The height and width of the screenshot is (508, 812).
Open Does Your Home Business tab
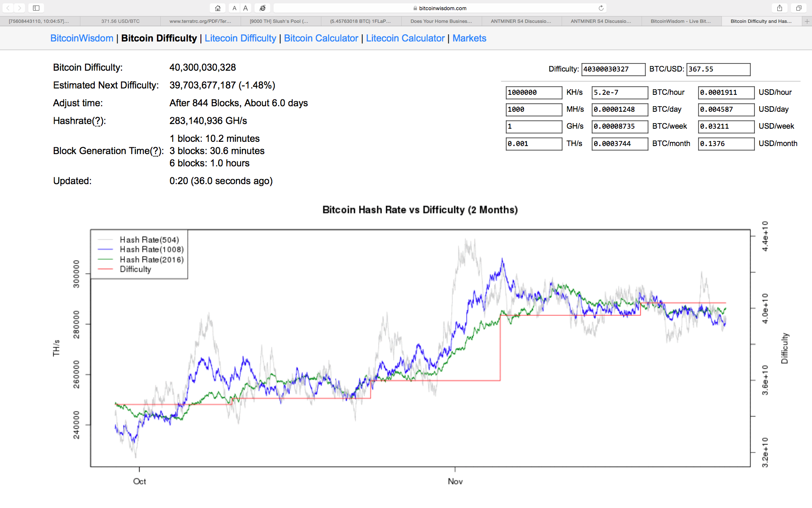pyautogui.click(x=441, y=21)
